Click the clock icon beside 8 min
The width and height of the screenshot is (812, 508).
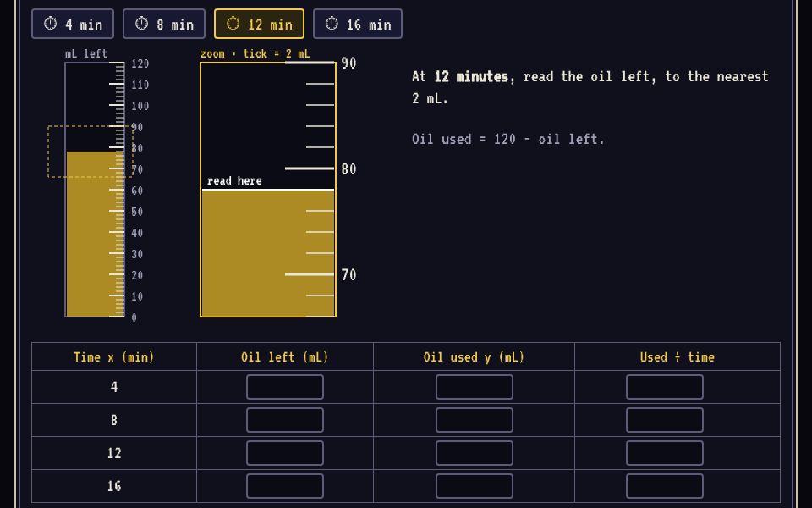tap(141, 24)
